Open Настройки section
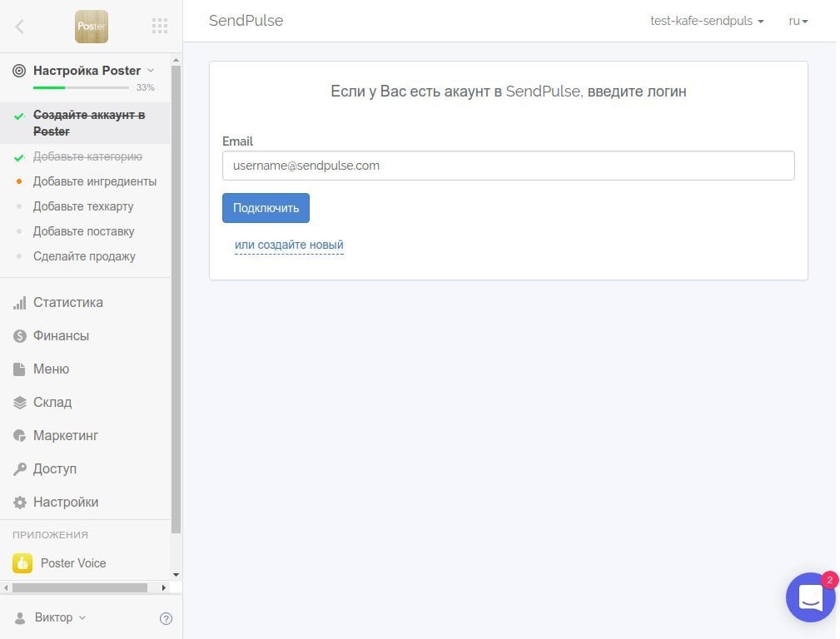The height and width of the screenshot is (639, 840). point(66,503)
